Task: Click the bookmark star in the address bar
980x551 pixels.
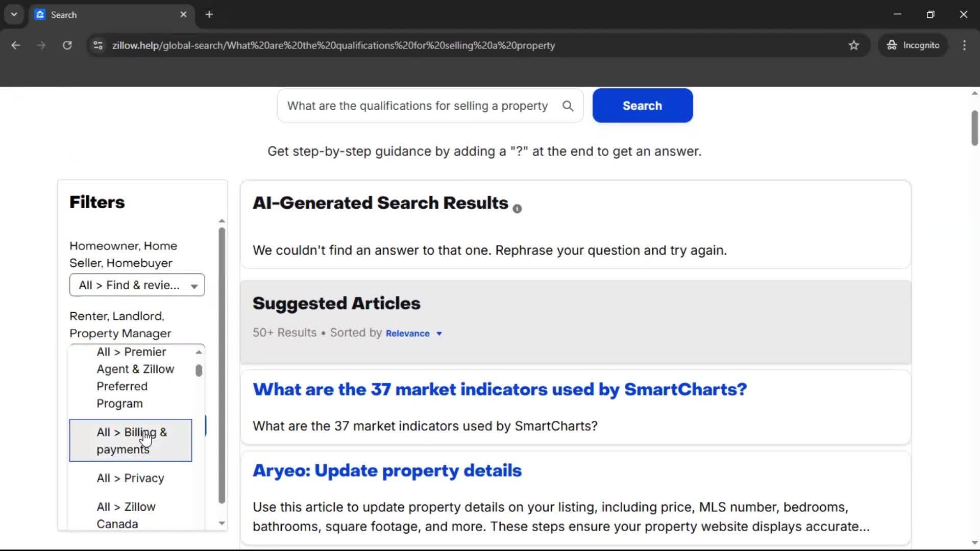Action: (854, 45)
